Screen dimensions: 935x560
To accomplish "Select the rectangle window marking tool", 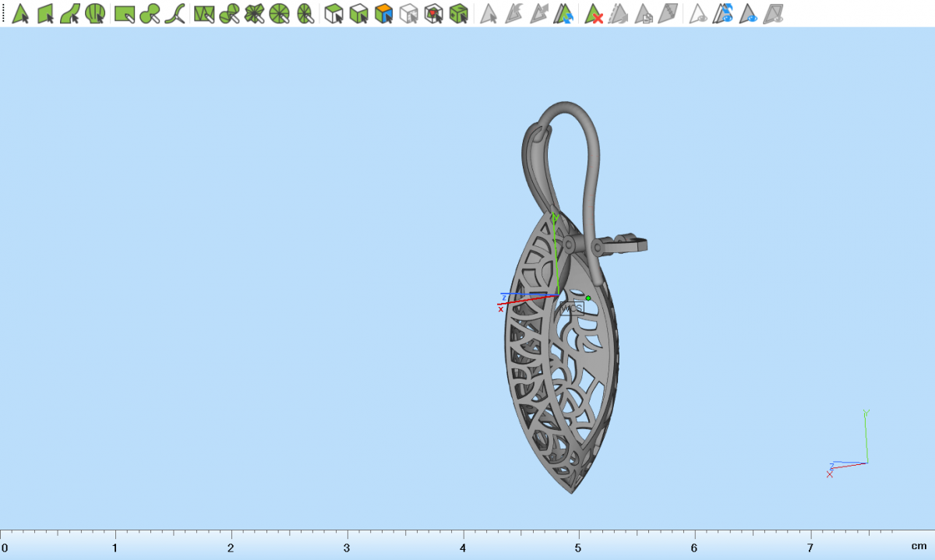I will 125,13.
